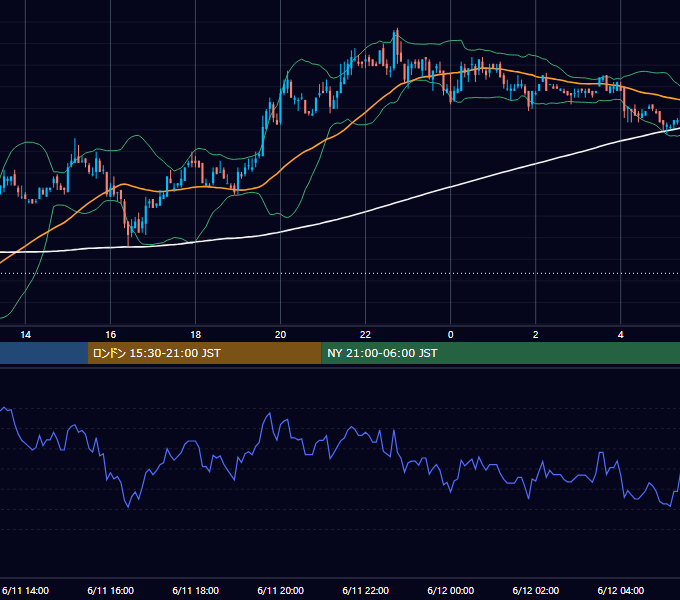Click the hour label 20 on the price chart axis
Screen dimensions: 680x600
[281, 335]
